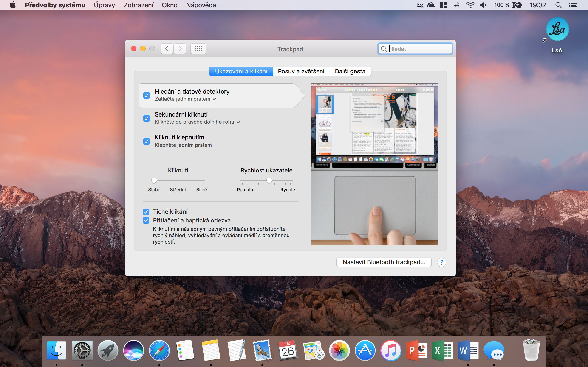588x367 pixels.
Task: Switch to Posuv a zvětšení tab
Action: coord(301,71)
